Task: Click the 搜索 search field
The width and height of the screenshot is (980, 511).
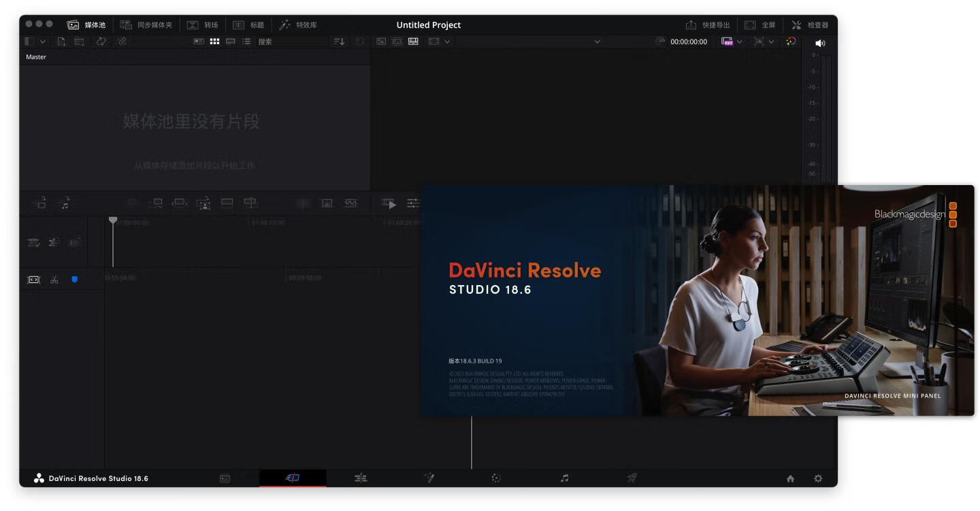Action: coord(291,42)
